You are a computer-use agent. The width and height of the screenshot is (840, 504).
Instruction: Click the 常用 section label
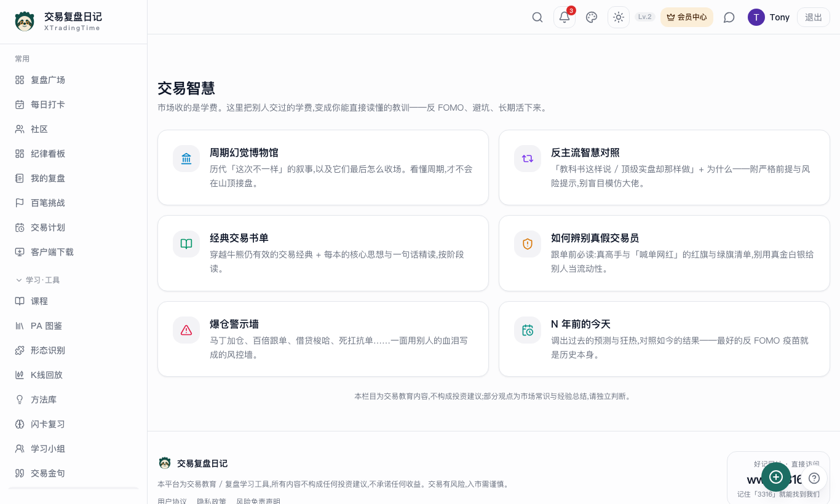(22, 59)
